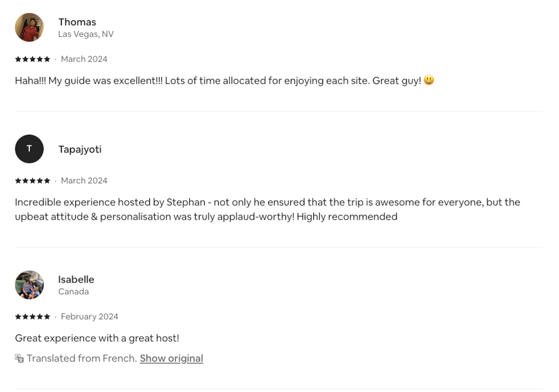Click the "Great experience with a great host!" text
The image size is (559, 392).
click(x=97, y=338)
